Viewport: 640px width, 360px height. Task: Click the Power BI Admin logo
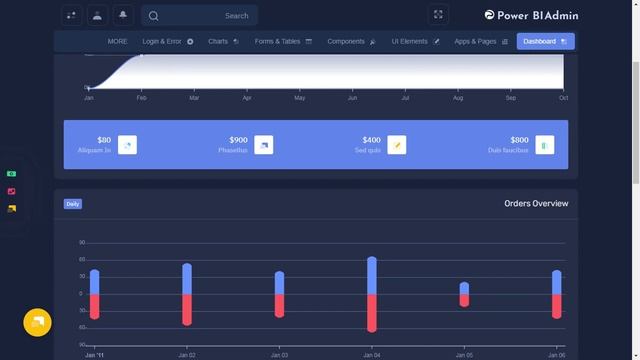(531, 16)
